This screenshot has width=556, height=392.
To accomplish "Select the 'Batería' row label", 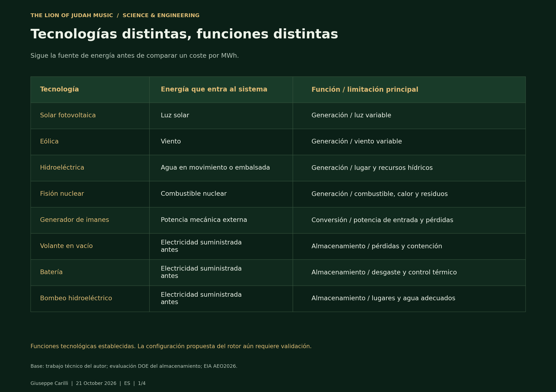I will (x=51, y=272).
